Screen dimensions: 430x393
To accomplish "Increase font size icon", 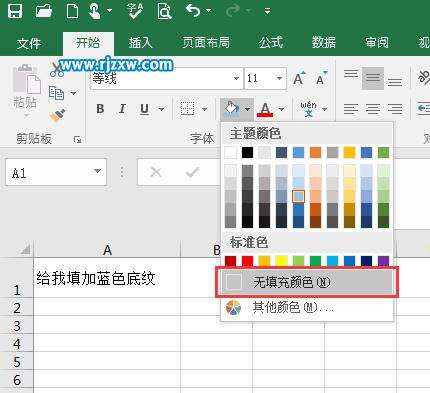I will [299, 78].
